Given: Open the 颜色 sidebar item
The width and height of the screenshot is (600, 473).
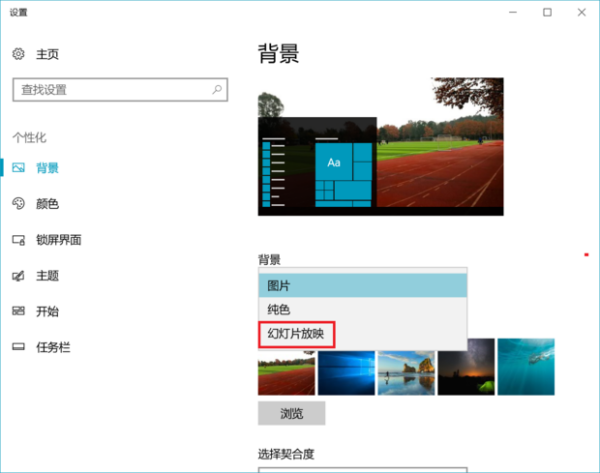Looking at the screenshot, I should click(x=47, y=204).
